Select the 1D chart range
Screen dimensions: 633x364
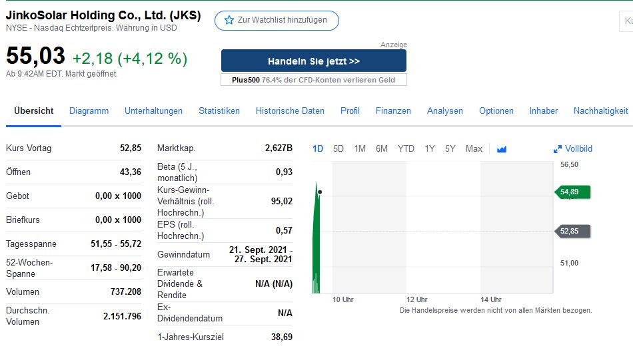[318, 149]
